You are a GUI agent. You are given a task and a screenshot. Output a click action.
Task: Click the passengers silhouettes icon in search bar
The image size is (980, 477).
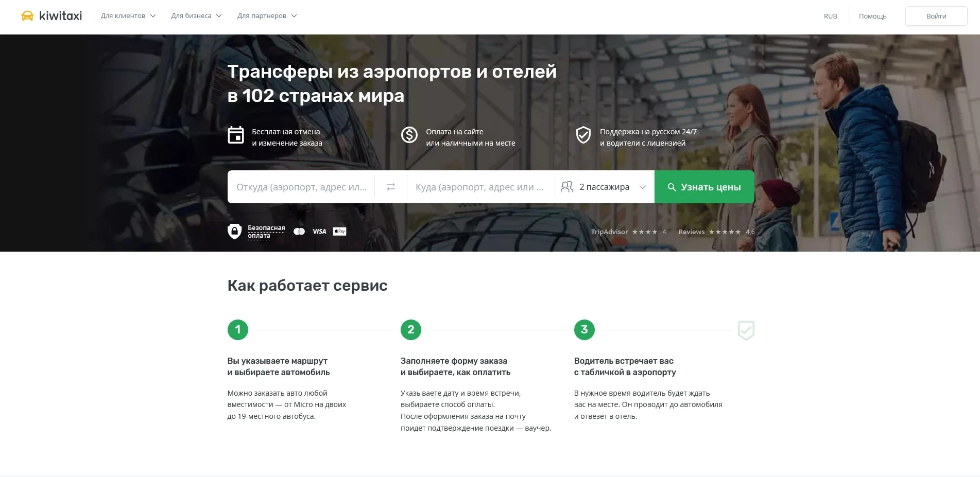[567, 187]
